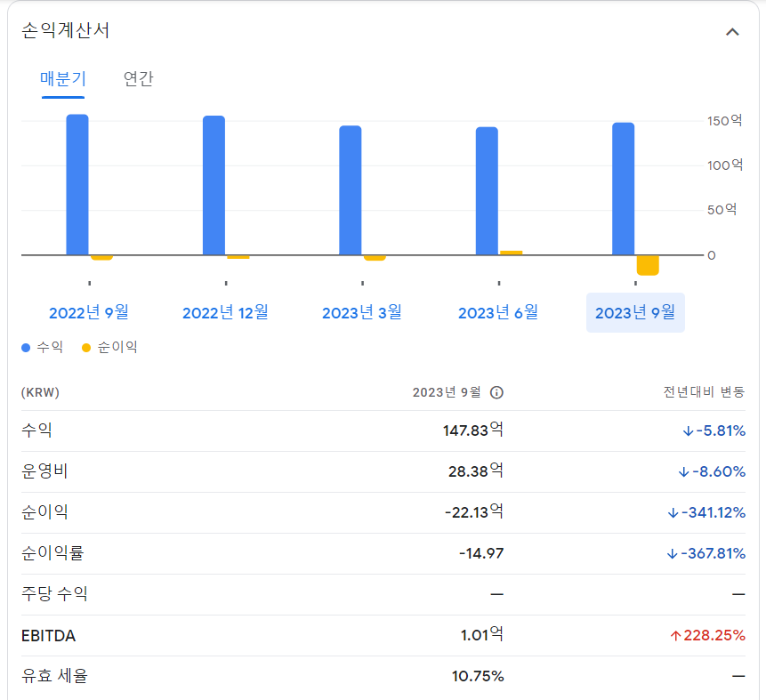The height and width of the screenshot is (700, 766).
Task: Click the 2023년 9월 blue revenue bar
Action: tap(624, 189)
